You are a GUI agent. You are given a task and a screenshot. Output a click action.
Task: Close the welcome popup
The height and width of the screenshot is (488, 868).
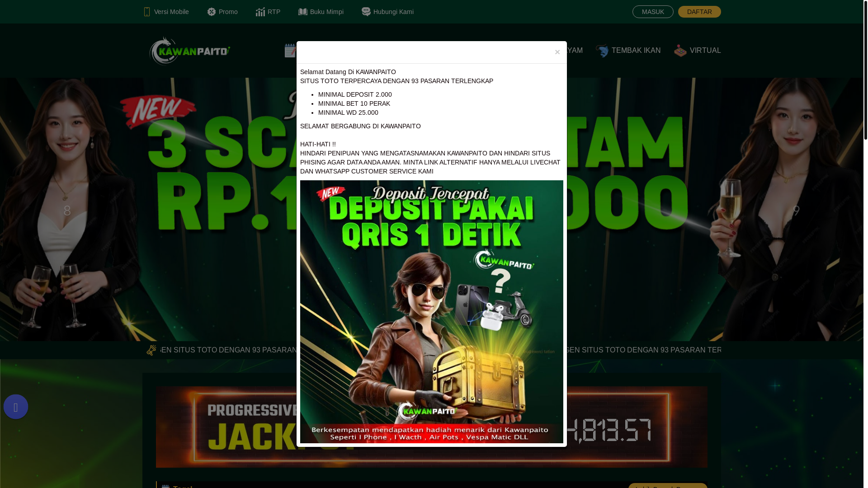557,52
